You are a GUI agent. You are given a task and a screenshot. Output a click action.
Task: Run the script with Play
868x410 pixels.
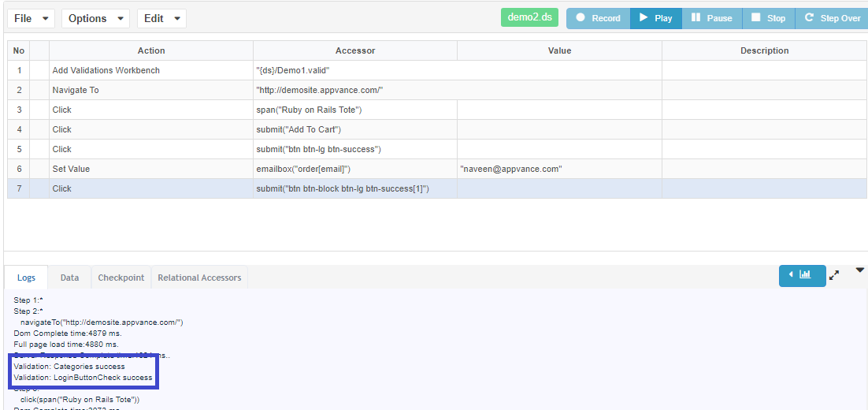(656, 18)
